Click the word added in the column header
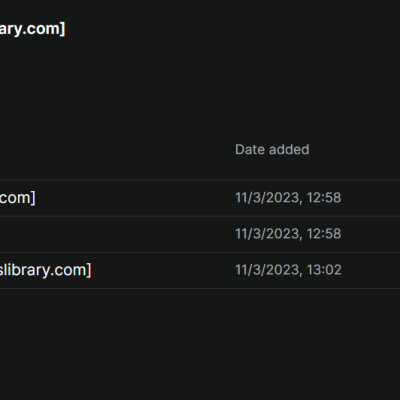 pos(289,149)
